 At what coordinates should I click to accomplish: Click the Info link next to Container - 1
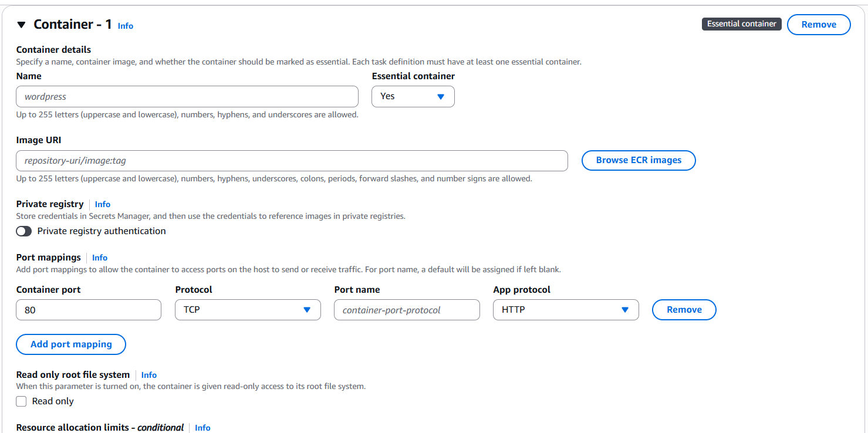tap(125, 26)
